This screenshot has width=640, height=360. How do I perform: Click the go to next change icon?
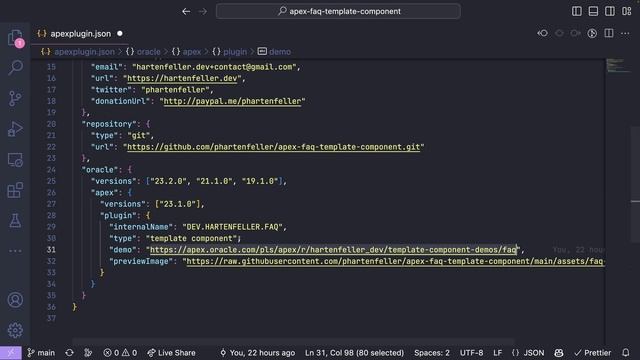(576, 33)
